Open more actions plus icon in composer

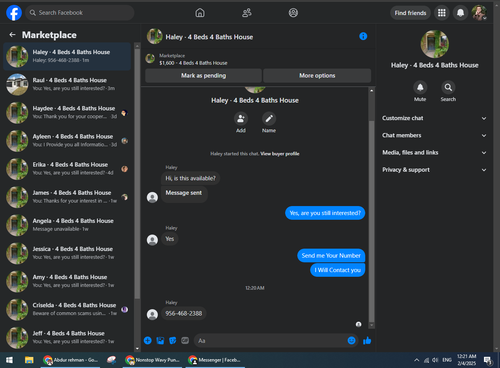(148, 340)
